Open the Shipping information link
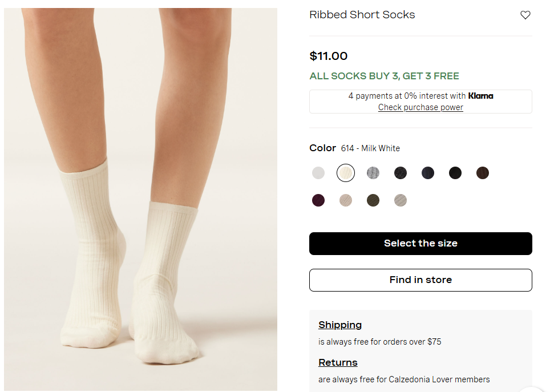Viewport: 554px width, 392px height. [340, 325]
